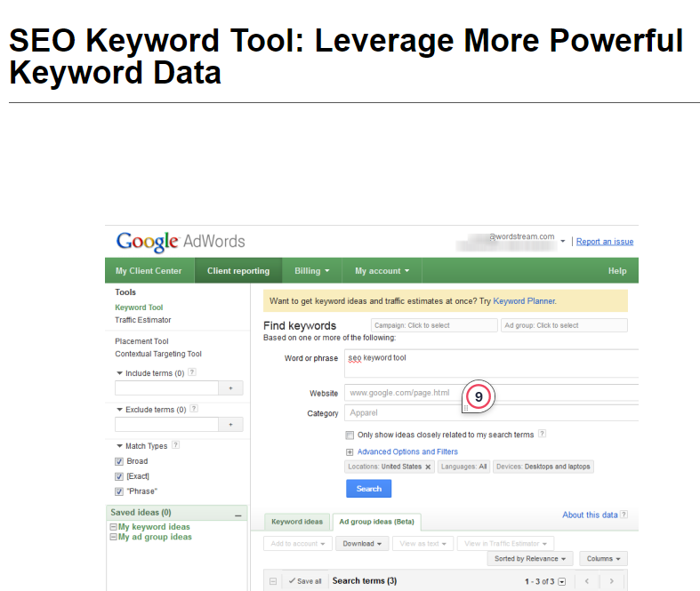
Task: Open the Traffic Estimator tool
Action: 143,320
